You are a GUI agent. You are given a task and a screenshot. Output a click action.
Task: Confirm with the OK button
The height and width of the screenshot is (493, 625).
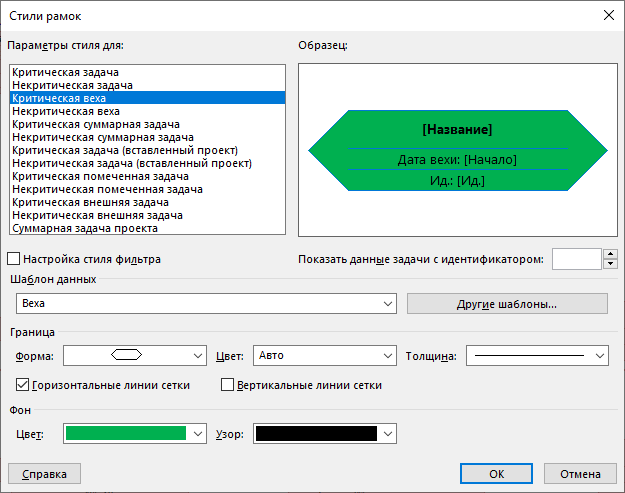496,474
